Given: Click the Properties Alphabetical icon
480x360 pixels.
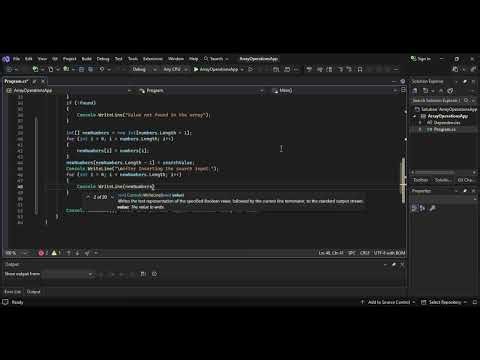Looking at the screenshot, I should [422, 208].
